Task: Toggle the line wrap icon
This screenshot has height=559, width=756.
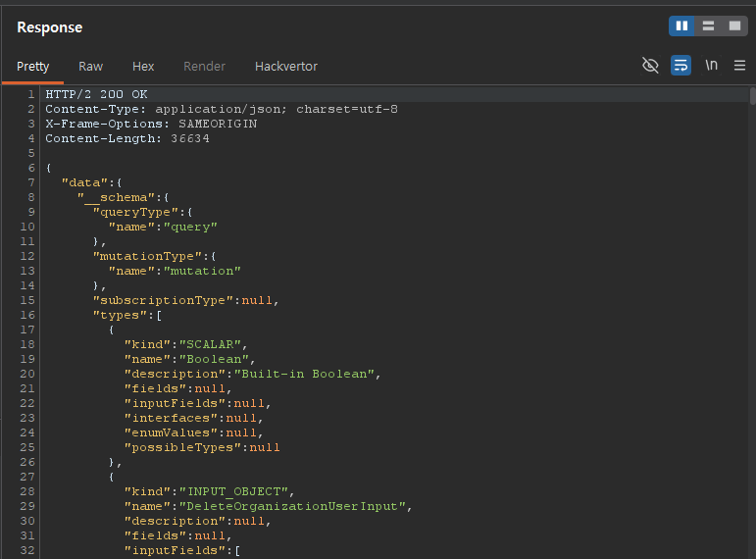Action: click(680, 66)
